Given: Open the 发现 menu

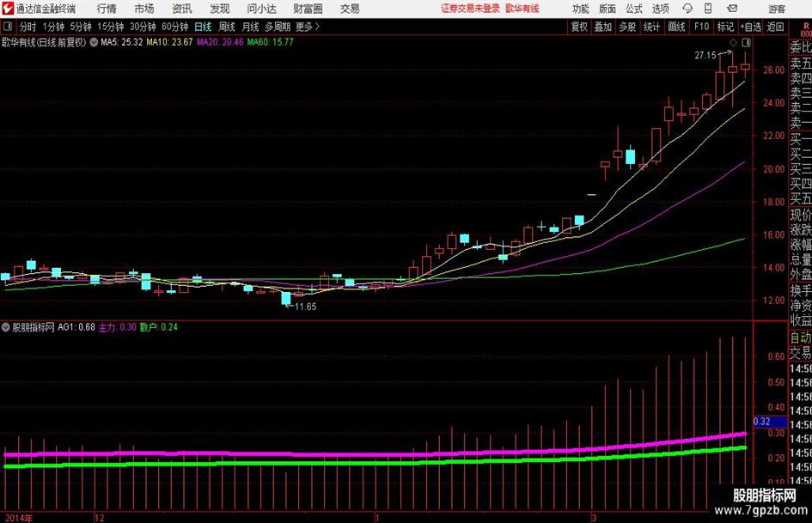Looking at the screenshot, I should coord(220,9).
